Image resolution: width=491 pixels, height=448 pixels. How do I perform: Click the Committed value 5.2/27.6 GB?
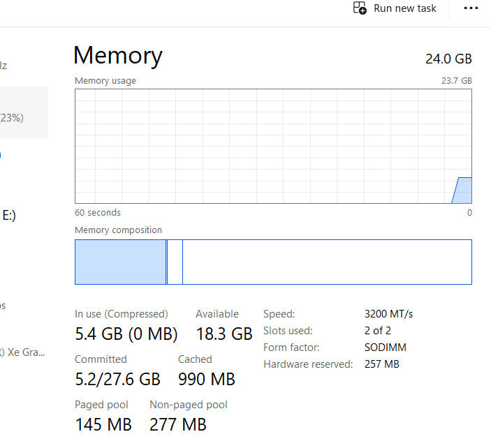pyautogui.click(x=117, y=379)
